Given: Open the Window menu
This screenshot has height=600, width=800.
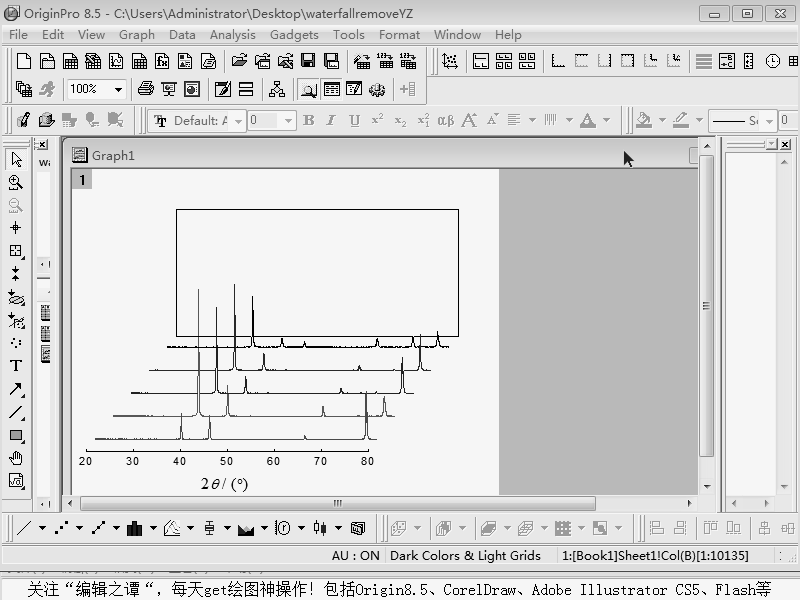Looking at the screenshot, I should pos(457,35).
